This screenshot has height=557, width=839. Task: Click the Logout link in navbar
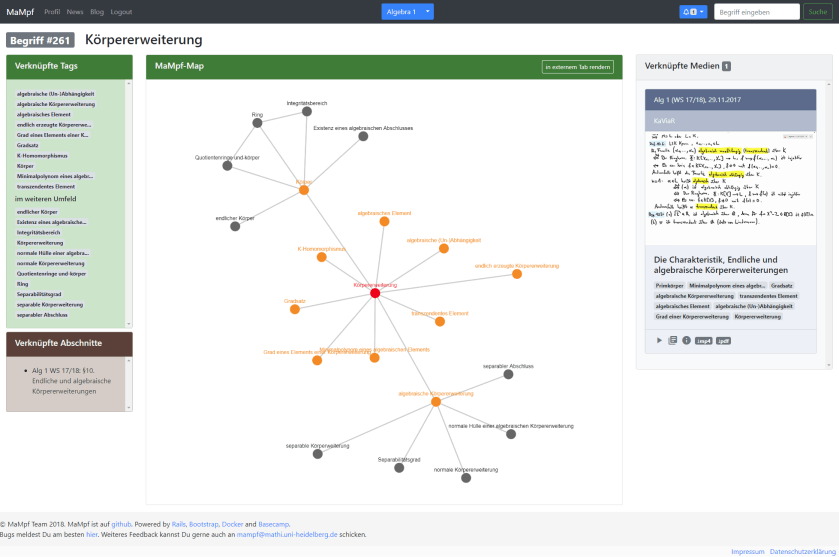(x=121, y=12)
